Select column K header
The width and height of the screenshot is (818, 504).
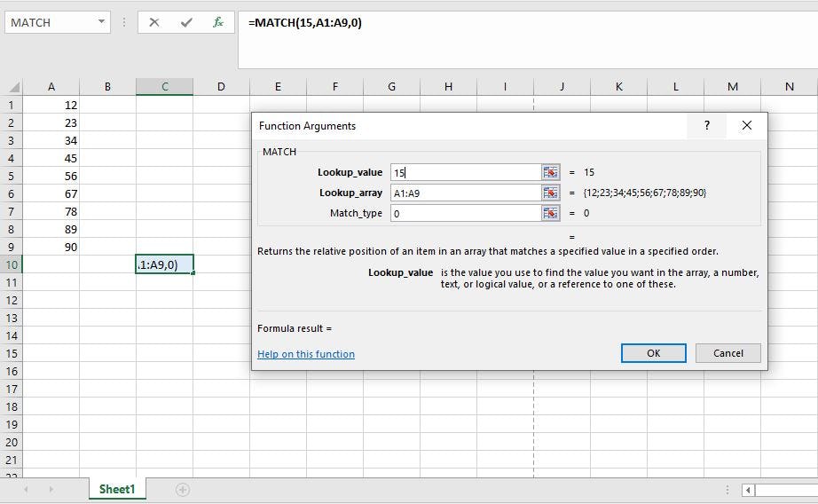coord(618,87)
